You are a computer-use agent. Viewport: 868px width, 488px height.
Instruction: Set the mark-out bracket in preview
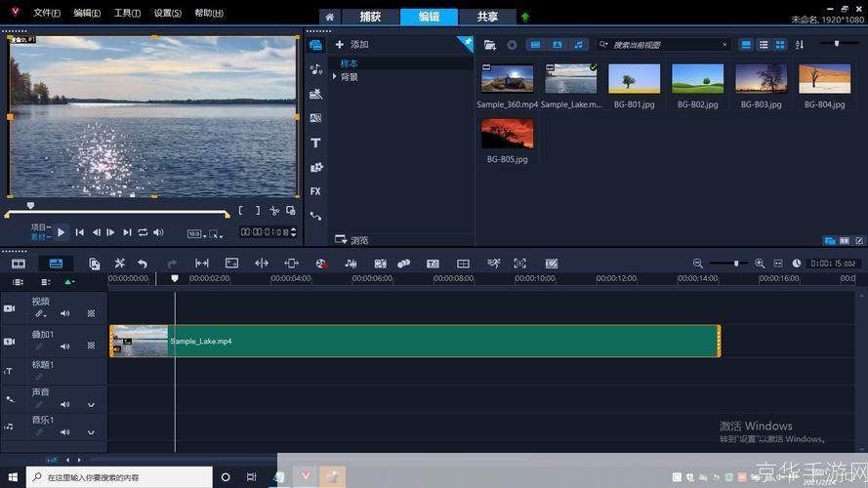click(x=258, y=210)
